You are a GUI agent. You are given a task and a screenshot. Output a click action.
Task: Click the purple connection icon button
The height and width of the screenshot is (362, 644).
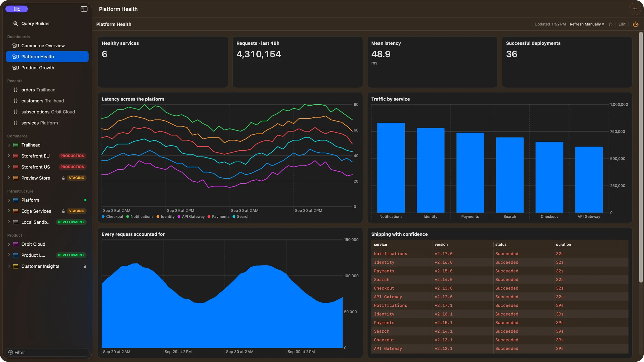[x=17, y=9]
